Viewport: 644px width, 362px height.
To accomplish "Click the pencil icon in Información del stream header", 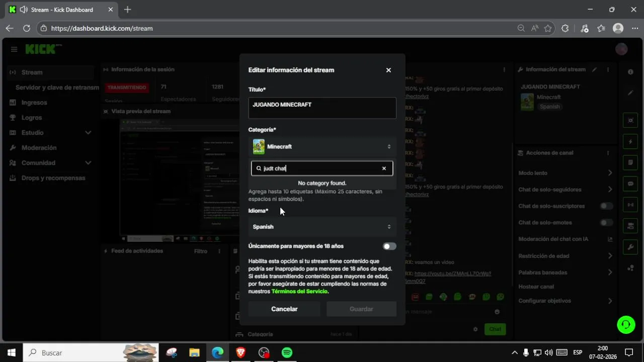I will (x=595, y=69).
